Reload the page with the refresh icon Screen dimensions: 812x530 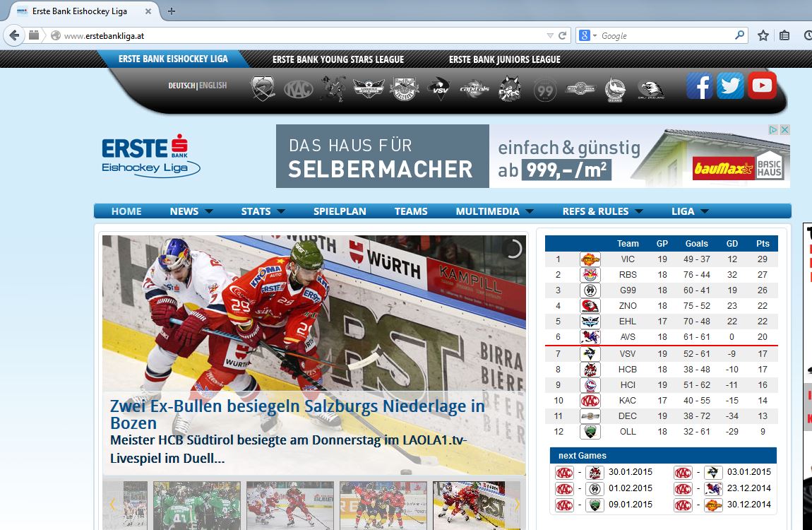tap(563, 35)
